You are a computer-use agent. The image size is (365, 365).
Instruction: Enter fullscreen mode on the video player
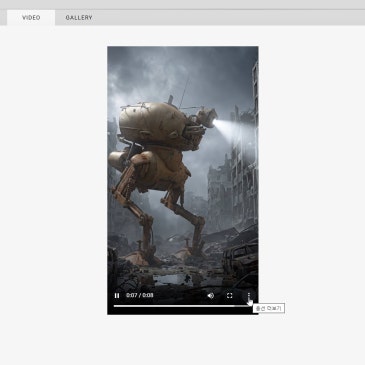[x=230, y=295]
